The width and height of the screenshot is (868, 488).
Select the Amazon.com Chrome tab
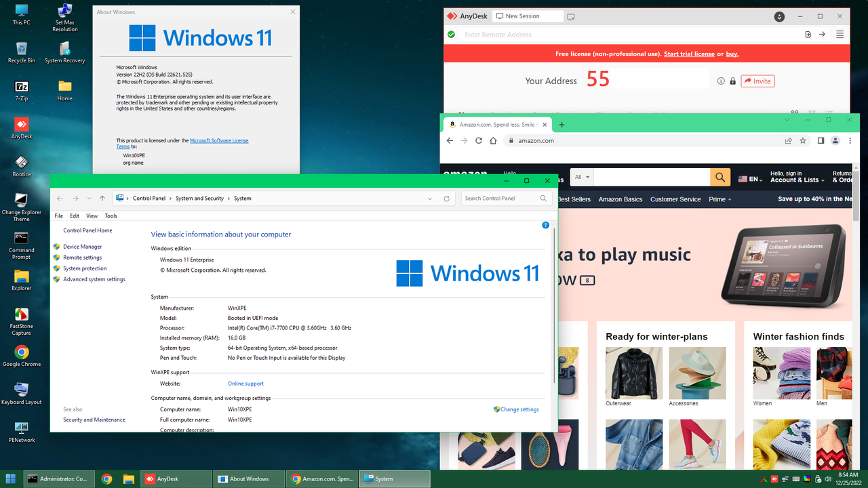498,125
